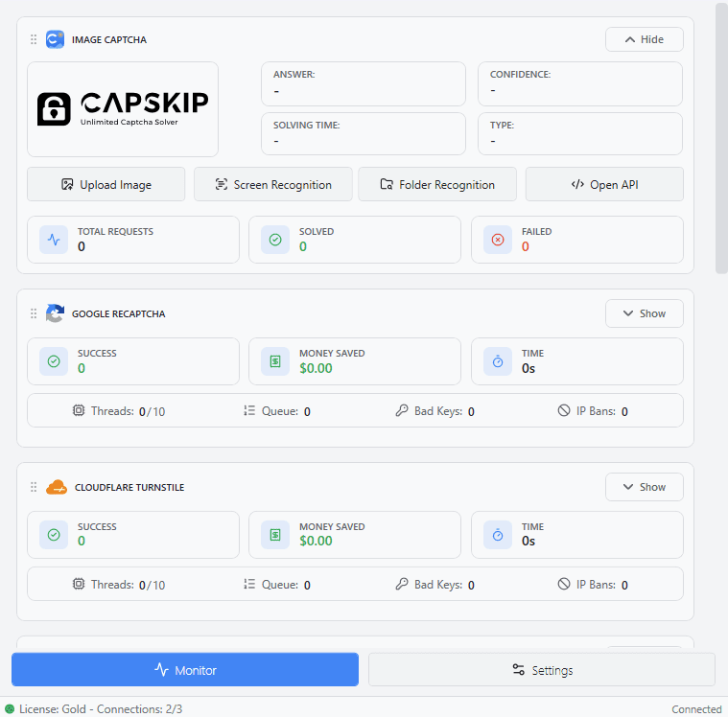
Task: Click Cloudflare Turnstile Bad Keys key icon
Action: coord(402,584)
